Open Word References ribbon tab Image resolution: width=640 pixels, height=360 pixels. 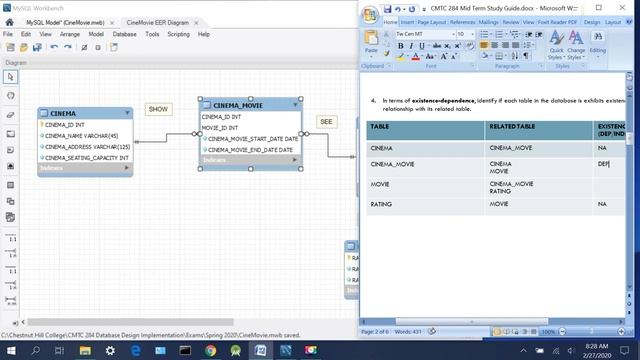(x=462, y=22)
